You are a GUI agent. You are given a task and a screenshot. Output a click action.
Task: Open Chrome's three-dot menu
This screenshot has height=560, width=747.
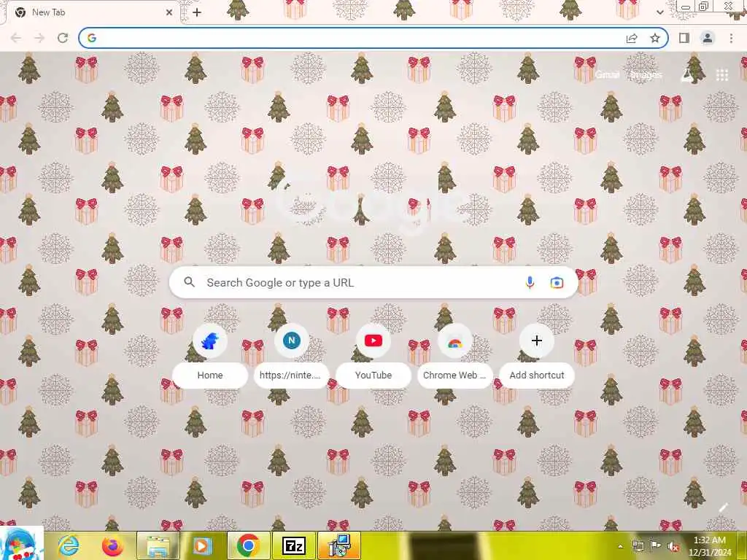(731, 38)
